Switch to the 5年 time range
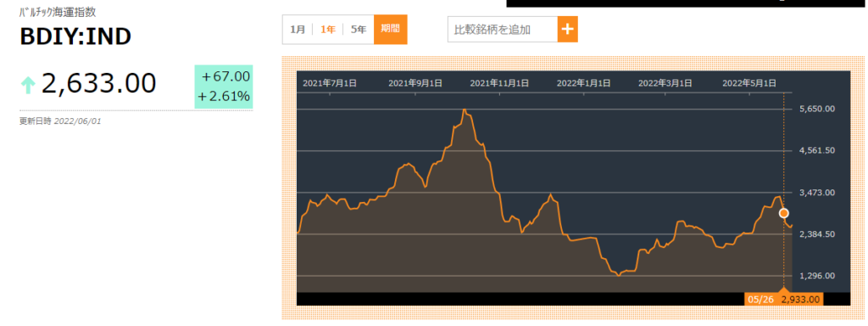 pos(359,30)
